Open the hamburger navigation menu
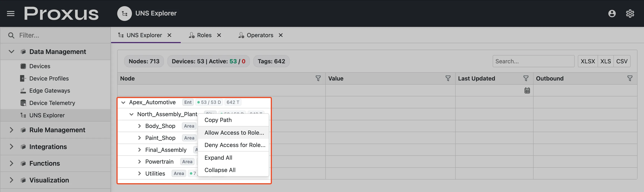 tap(10, 13)
